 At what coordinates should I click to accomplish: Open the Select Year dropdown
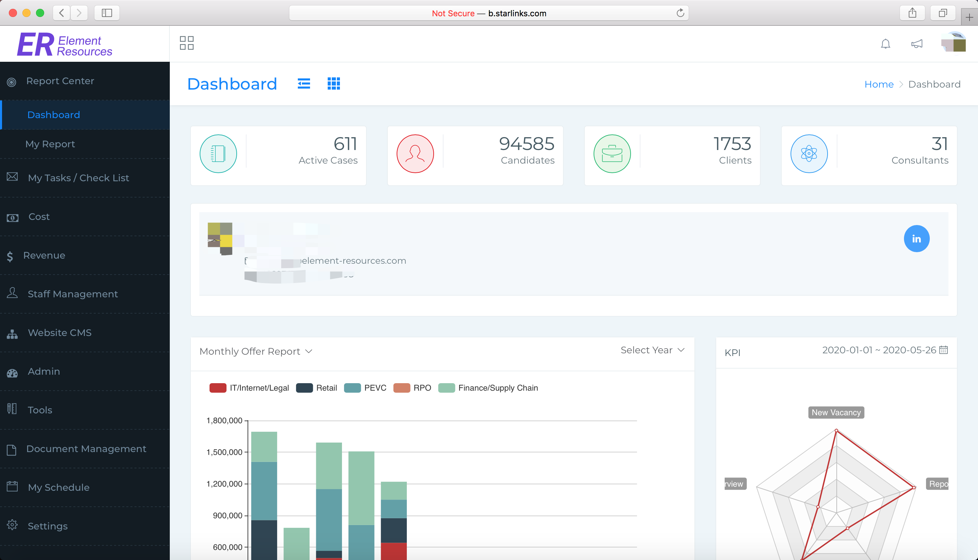653,350
